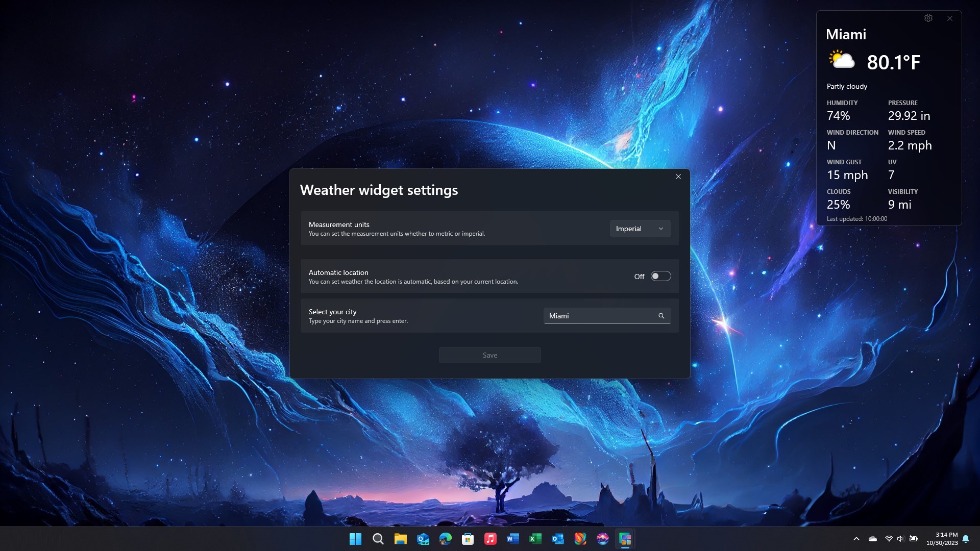Screen dimensions: 980x551
Task: Click the Save button
Action: coord(489,355)
